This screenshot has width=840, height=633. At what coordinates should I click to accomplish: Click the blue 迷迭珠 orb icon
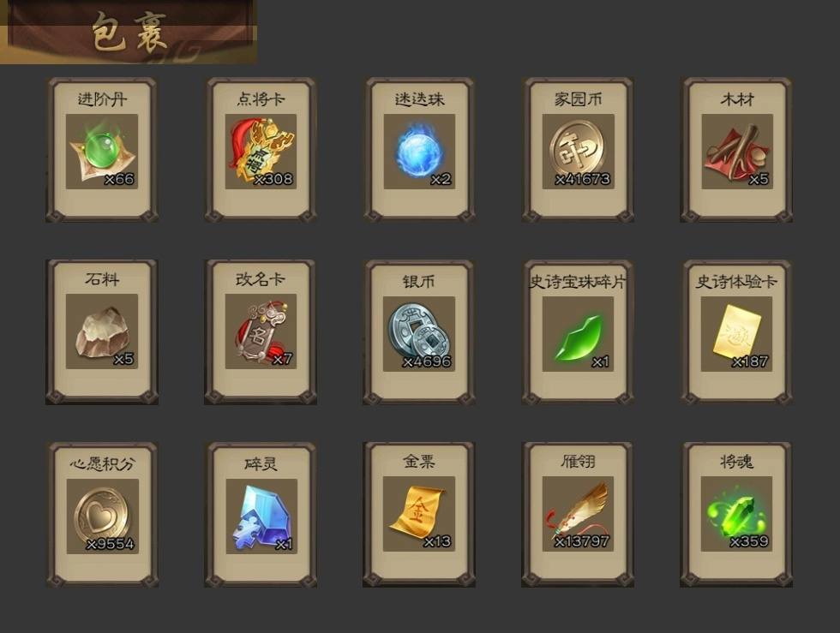coord(419,152)
